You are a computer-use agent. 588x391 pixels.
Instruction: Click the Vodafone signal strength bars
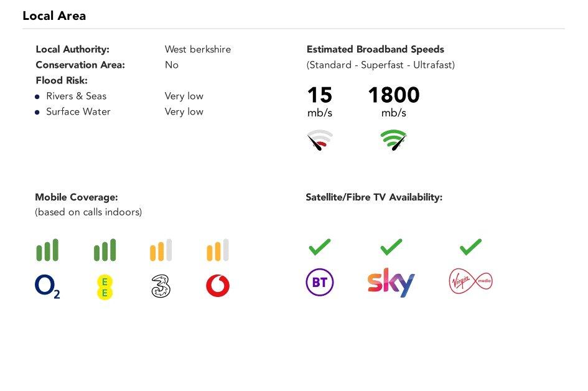(218, 250)
